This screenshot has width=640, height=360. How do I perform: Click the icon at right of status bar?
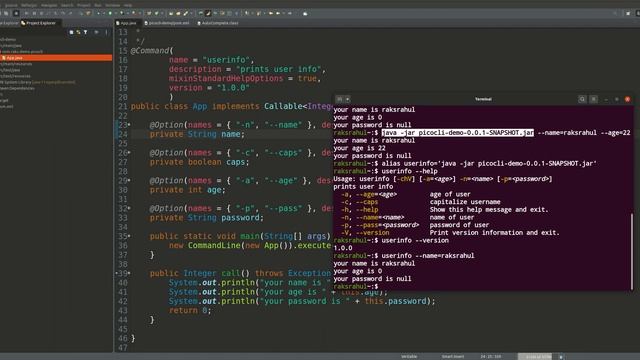(x=561, y=356)
